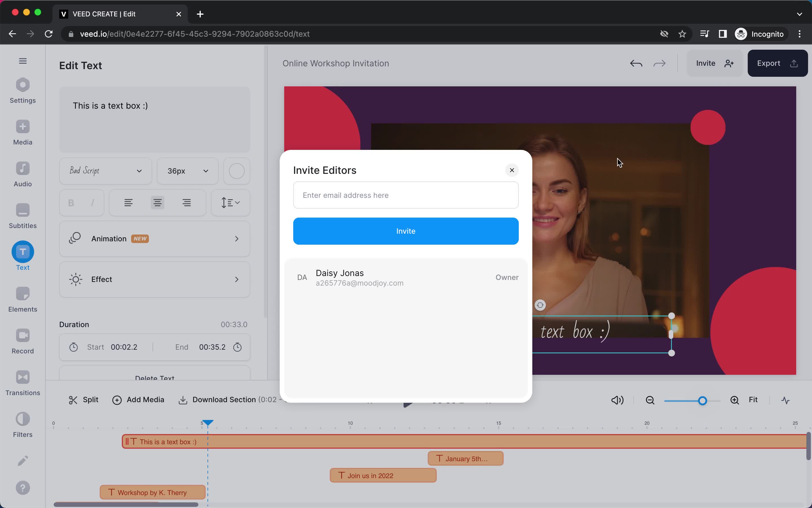This screenshot has width=812, height=508.
Task: Click Fit to fit timeline
Action: (x=753, y=399)
